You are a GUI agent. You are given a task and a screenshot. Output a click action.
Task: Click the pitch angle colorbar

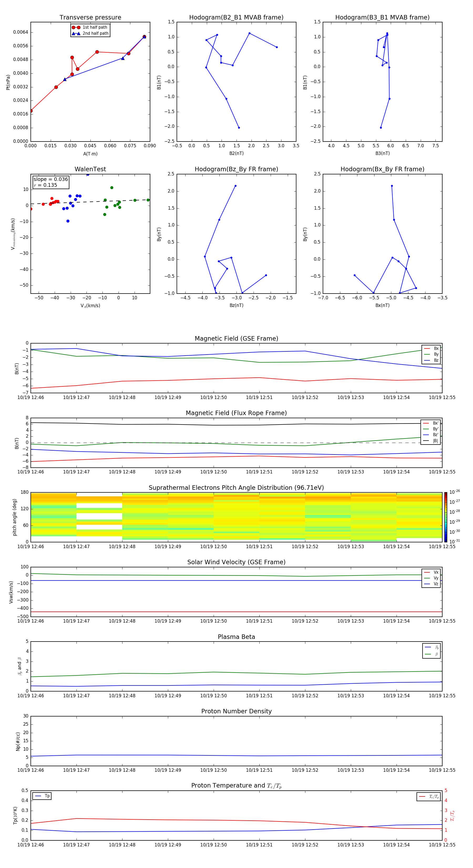pos(446,517)
